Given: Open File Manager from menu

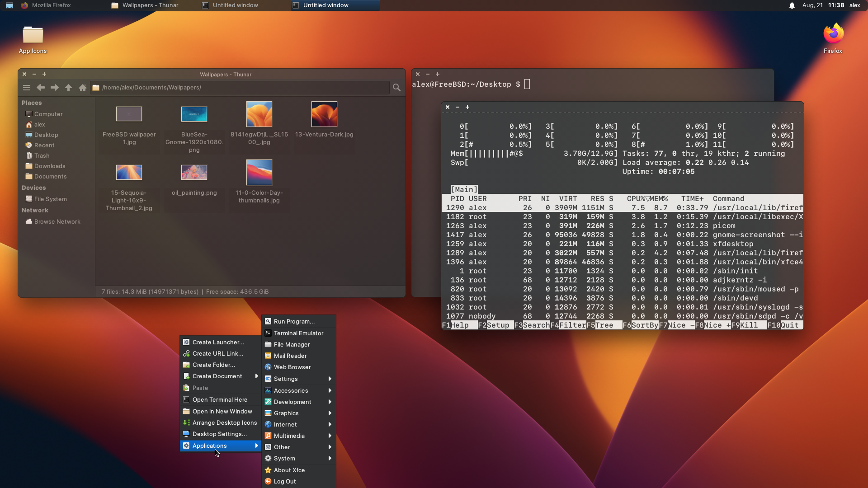Looking at the screenshot, I should 299,345.
